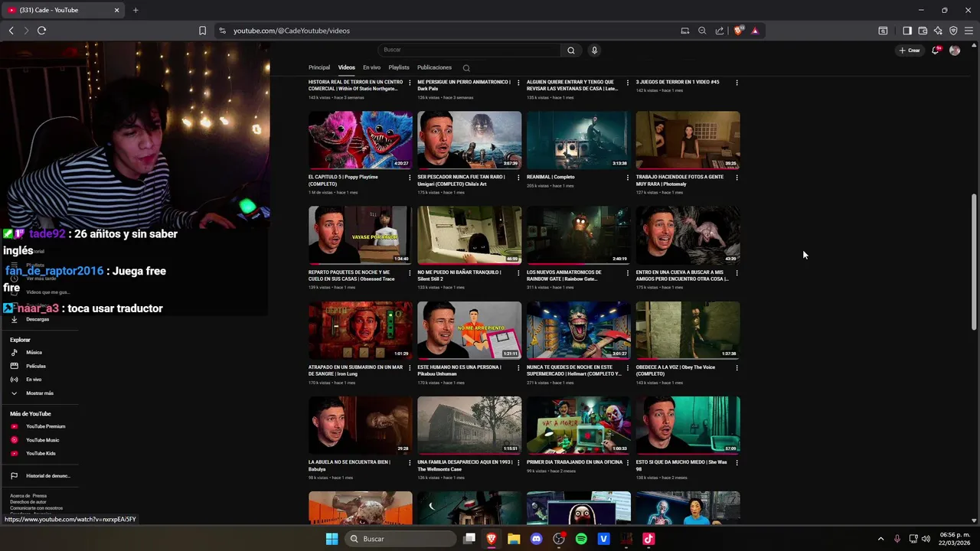
Task: Select the '(331) Cade - YouTube' browser tab
Action: [x=64, y=10]
